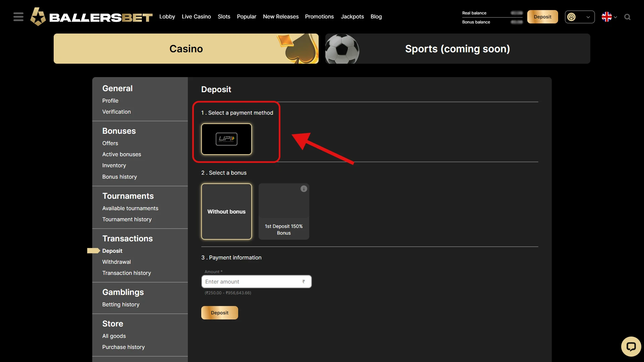Open the Withdrawal page
The image size is (644, 362).
116,262
